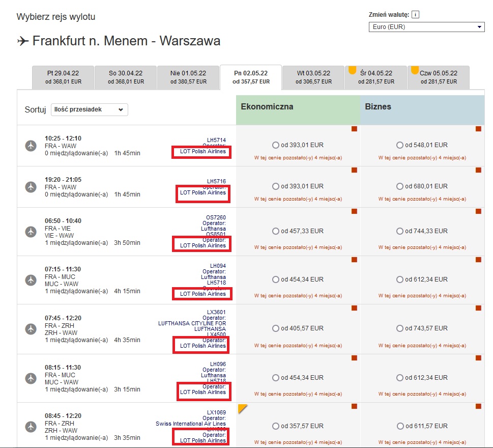This screenshot has width=493, height=448.
Task: Click the plane icon for the 06:50 flight
Action: (x=31, y=232)
